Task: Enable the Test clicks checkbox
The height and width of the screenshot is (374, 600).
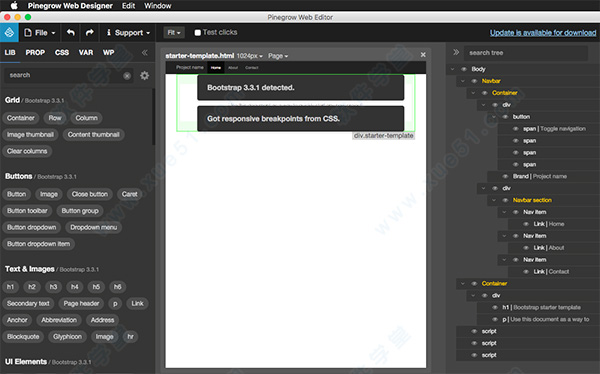Action: (197, 33)
